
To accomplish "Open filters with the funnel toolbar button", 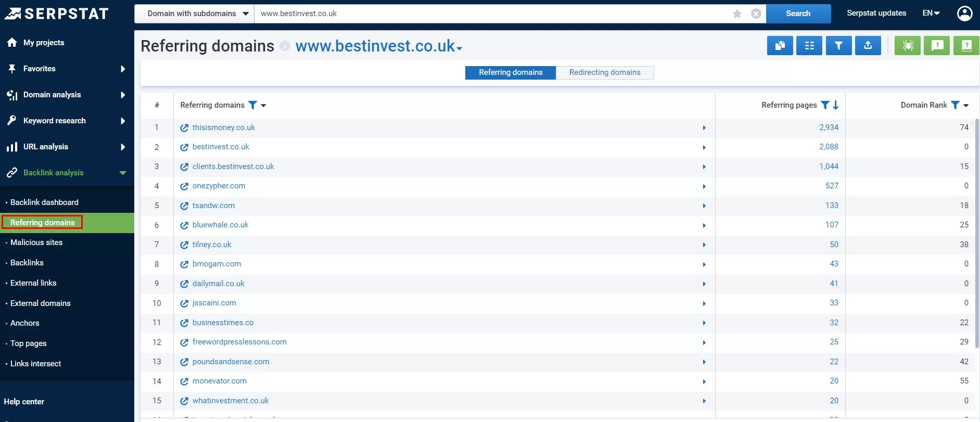I will click(838, 46).
